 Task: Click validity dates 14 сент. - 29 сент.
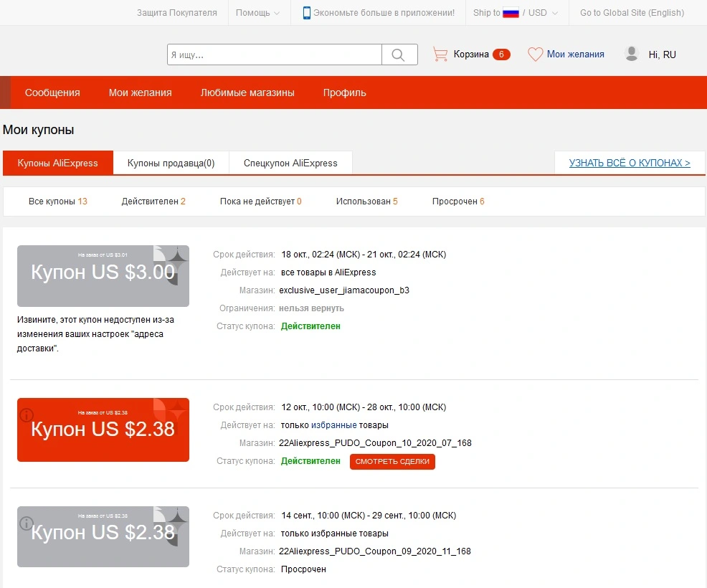point(369,516)
